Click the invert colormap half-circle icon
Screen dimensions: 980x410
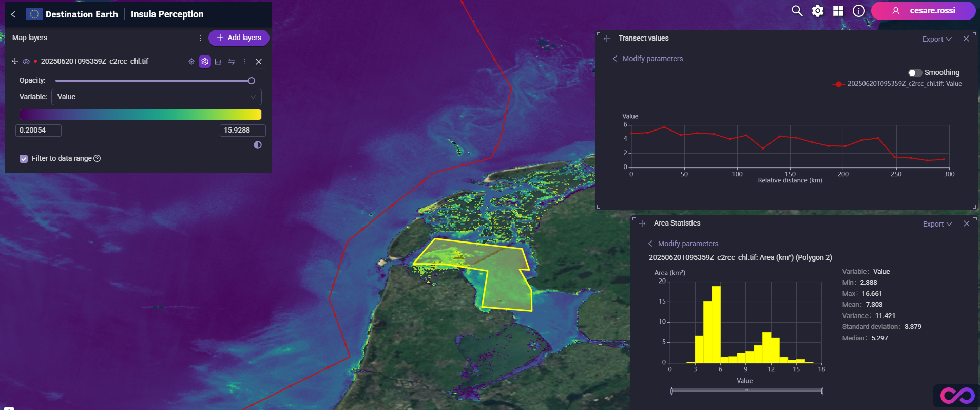(258, 145)
